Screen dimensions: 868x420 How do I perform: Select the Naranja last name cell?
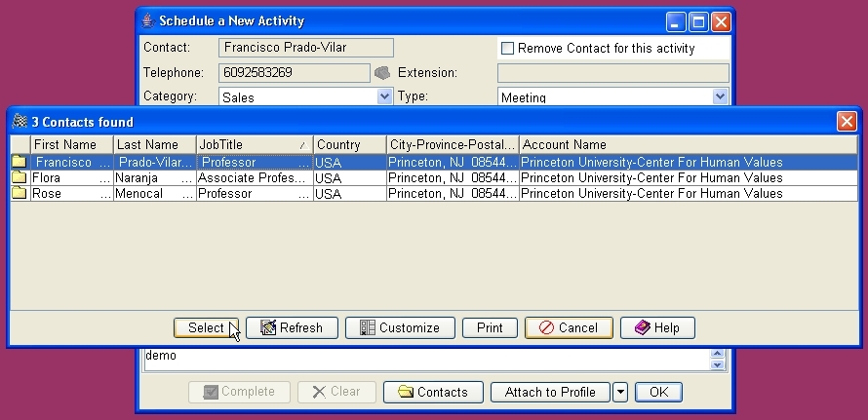154,177
